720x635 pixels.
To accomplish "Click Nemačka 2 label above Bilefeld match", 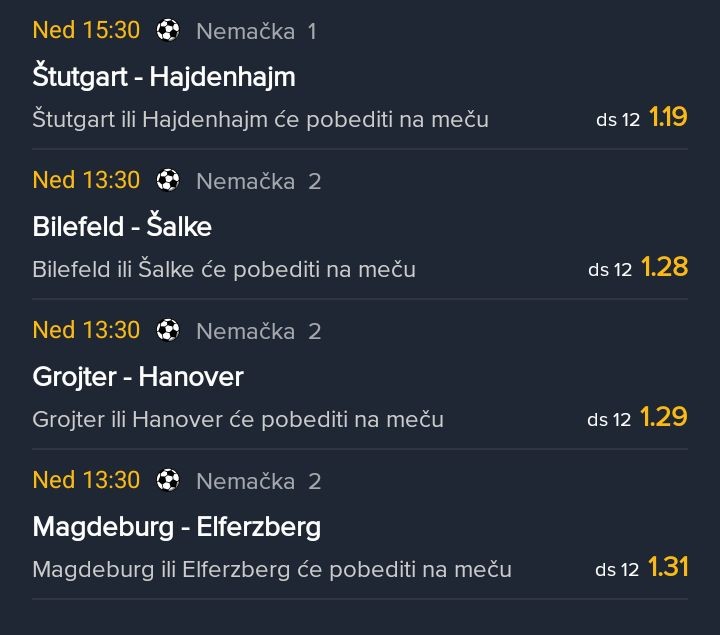I will [258, 181].
